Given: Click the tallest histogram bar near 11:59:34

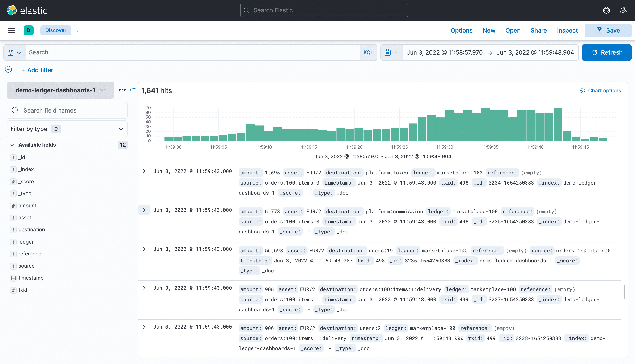Looking at the screenshot, I should pos(485,124).
